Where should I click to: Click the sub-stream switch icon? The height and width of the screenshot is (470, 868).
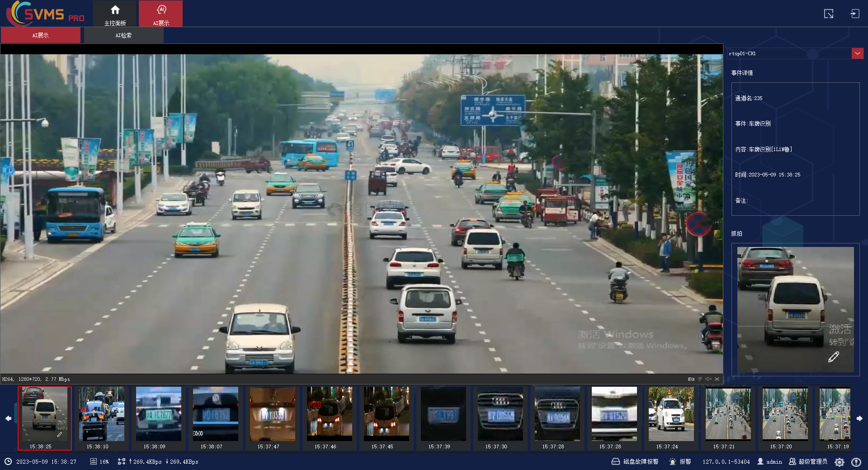[700, 379]
